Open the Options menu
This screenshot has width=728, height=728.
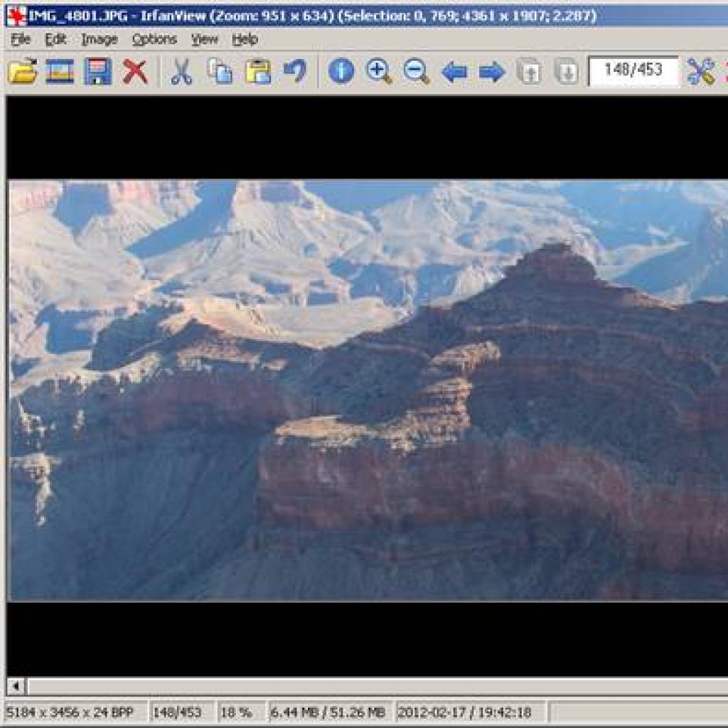pyautogui.click(x=154, y=40)
